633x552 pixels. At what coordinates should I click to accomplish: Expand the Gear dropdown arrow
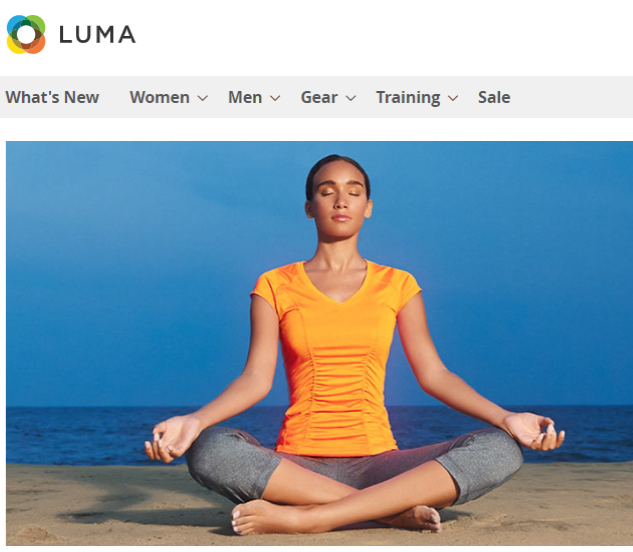pyautogui.click(x=351, y=98)
